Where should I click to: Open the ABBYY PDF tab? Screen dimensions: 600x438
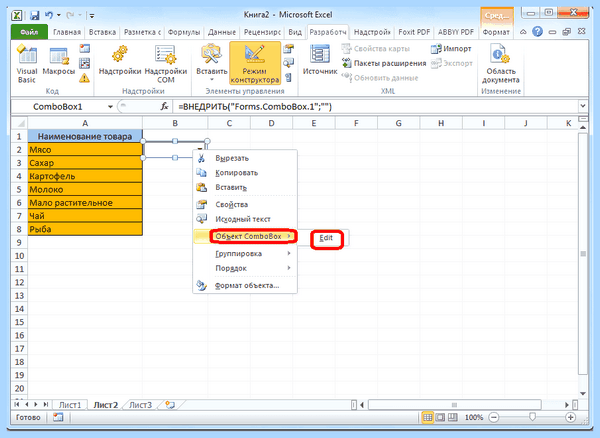pyautogui.click(x=455, y=32)
